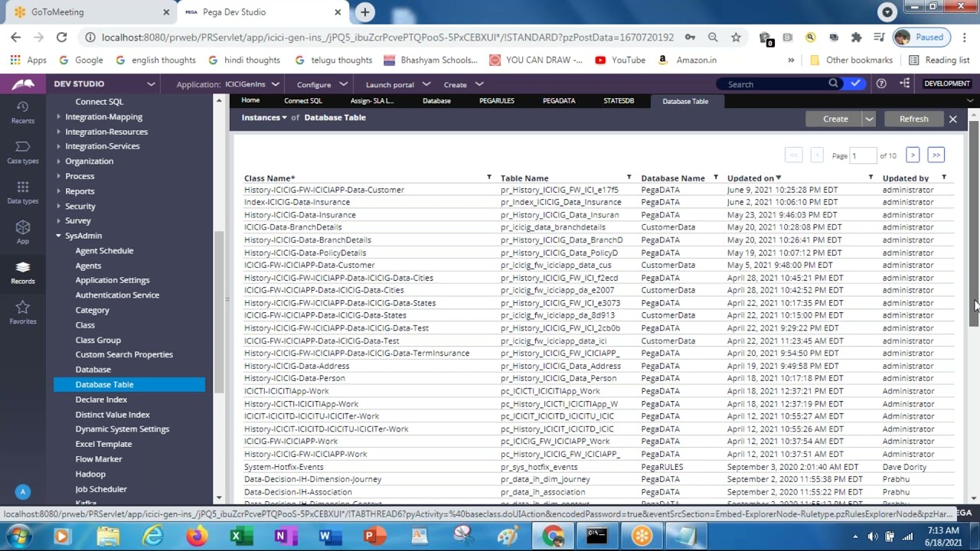Open the Create menu in the header

(463, 84)
